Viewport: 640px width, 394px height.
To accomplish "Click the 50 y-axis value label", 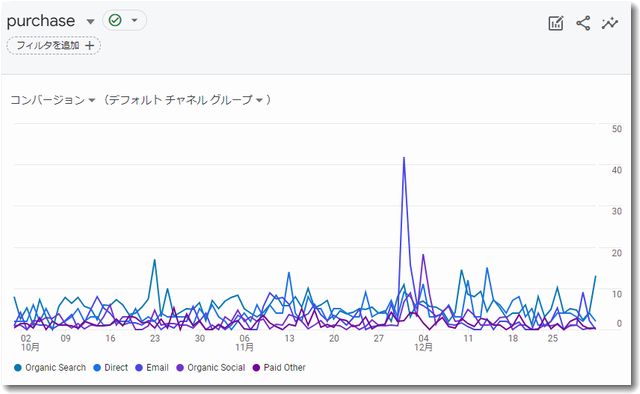I will click(616, 129).
